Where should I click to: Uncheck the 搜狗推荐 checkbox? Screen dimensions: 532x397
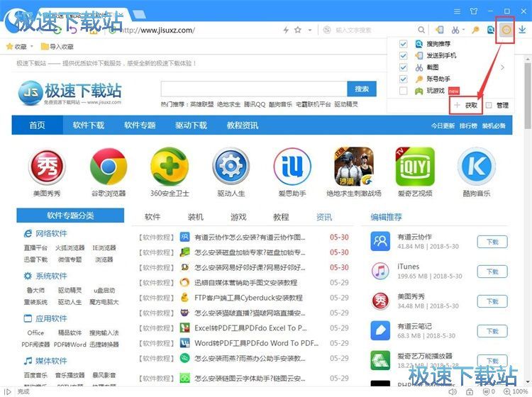point(403,44)
